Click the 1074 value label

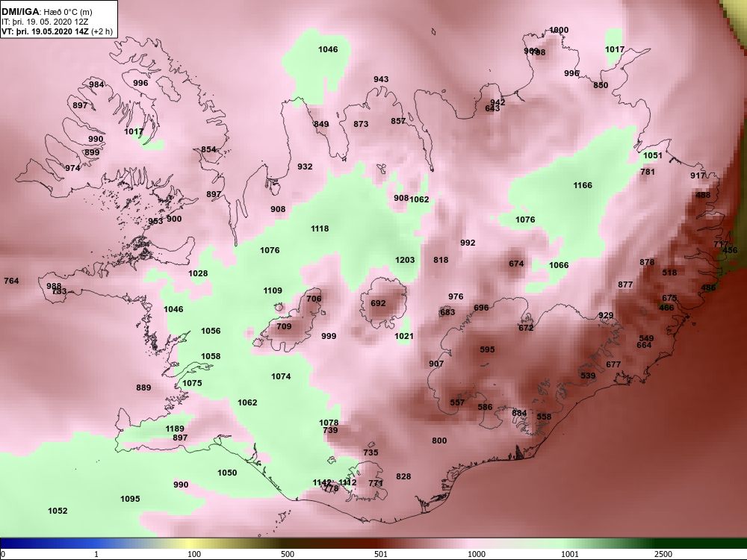(x=281, y=376)
